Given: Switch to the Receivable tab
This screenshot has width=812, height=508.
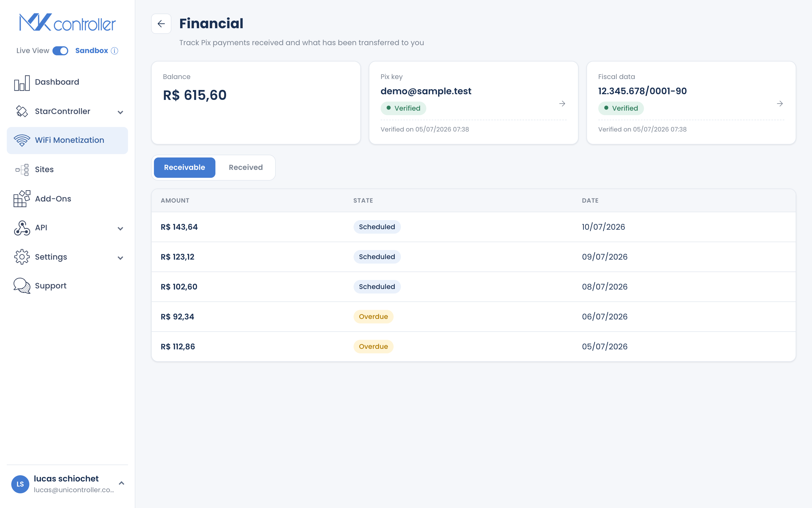Looking at the screenshot, I should (185, 167).
